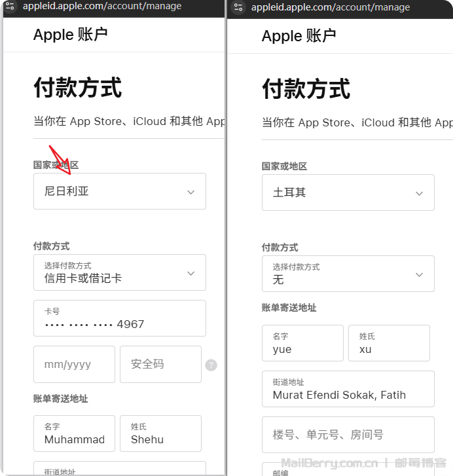
Task: Click the 安全码 security code field
Action: (x=160, y=364)
